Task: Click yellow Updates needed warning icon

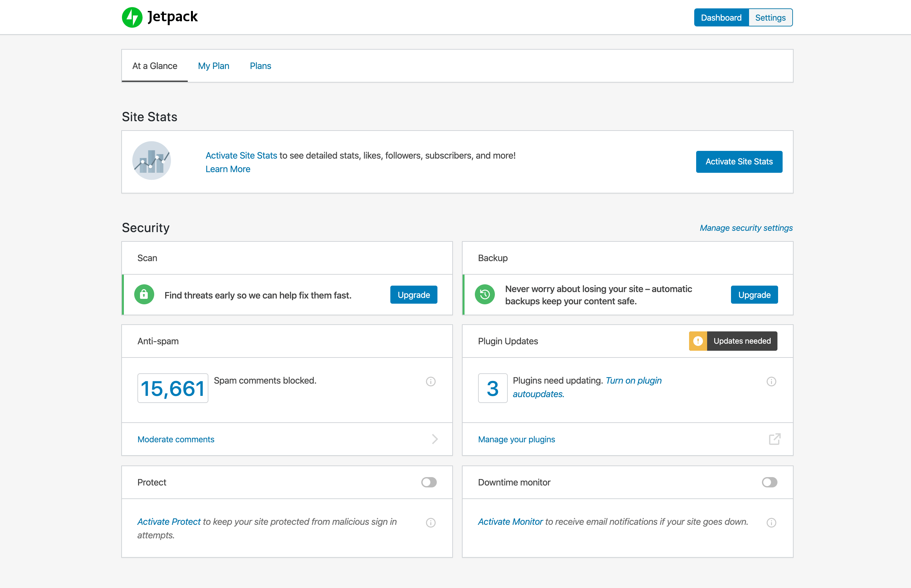Action: [x=698, y=341]
